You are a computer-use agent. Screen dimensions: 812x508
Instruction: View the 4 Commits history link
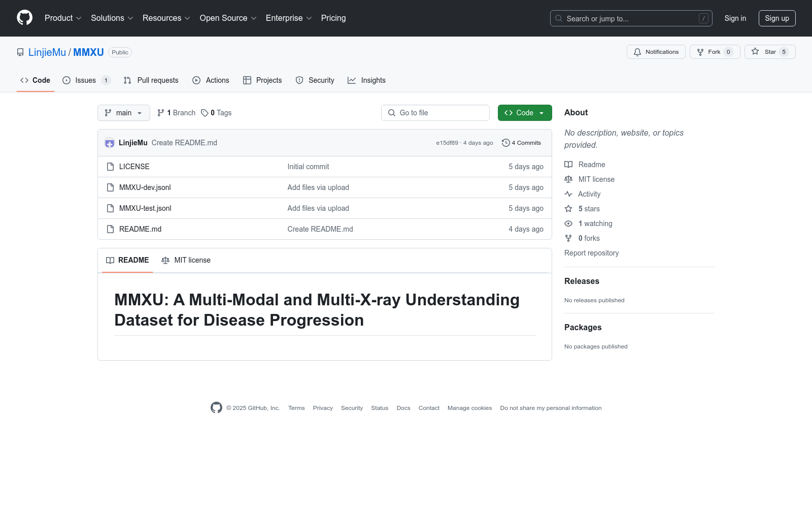522,143
